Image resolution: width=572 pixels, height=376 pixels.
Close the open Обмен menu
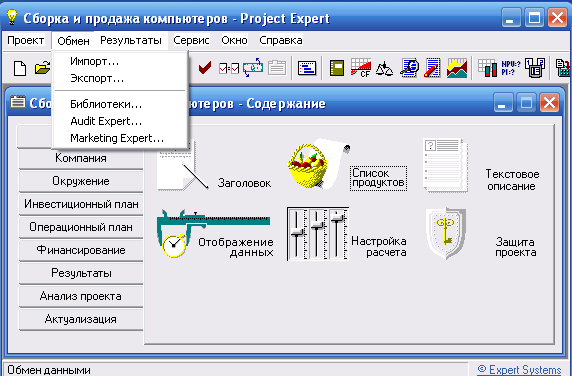tap(73, 40)
